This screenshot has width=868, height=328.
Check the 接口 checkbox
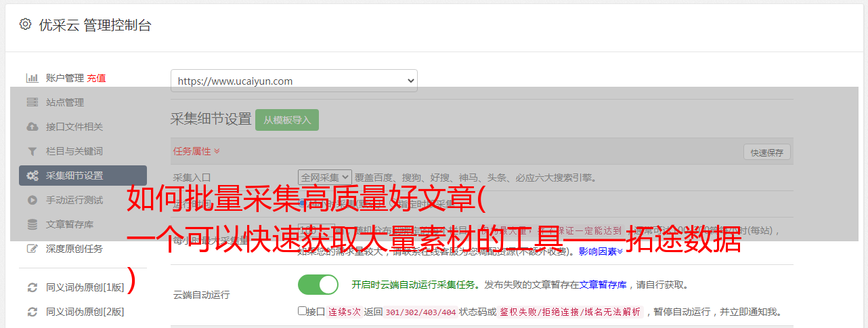click(303, 311)
